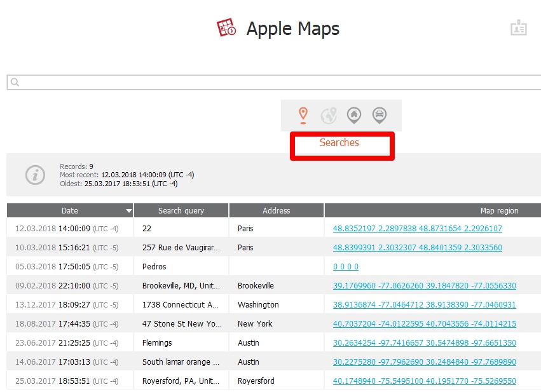
Task: Select 'South lamar orange ...' query cell
Action: click(x=181, y=362)
